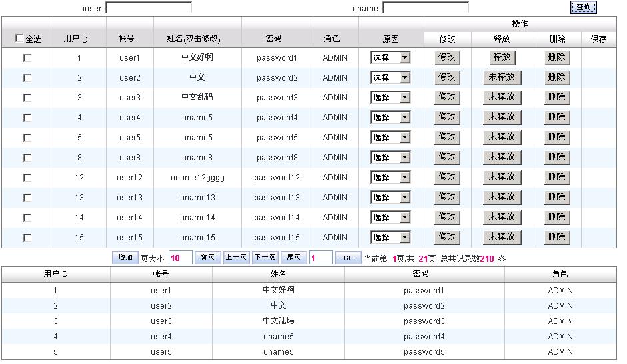The image size is (627, 364).
Task: Open the 原因 dropdown for user14
Action: (390, 218)
